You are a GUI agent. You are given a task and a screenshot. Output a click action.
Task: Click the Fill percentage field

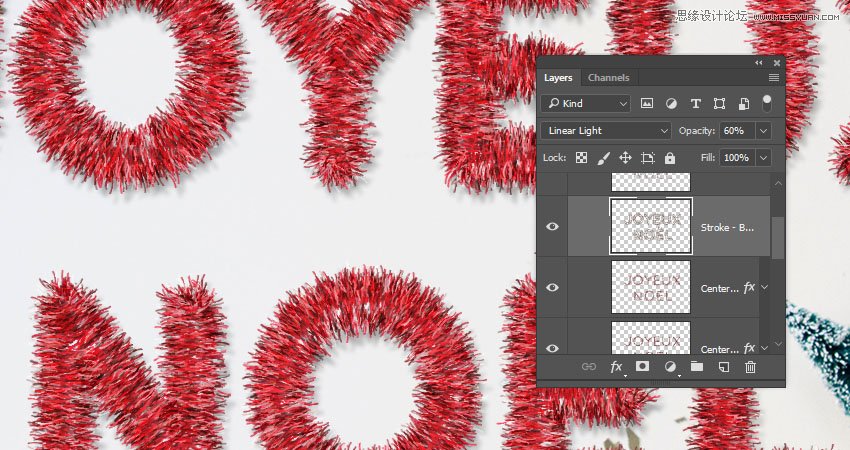tap(736, 158)
